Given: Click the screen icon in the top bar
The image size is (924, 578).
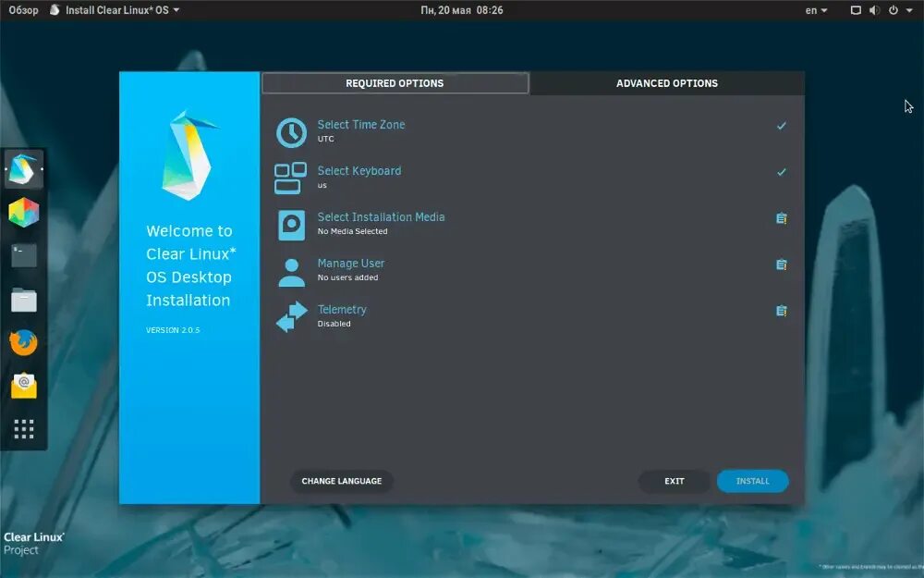Looking at the screenshot, I should (x=856, y=10).
